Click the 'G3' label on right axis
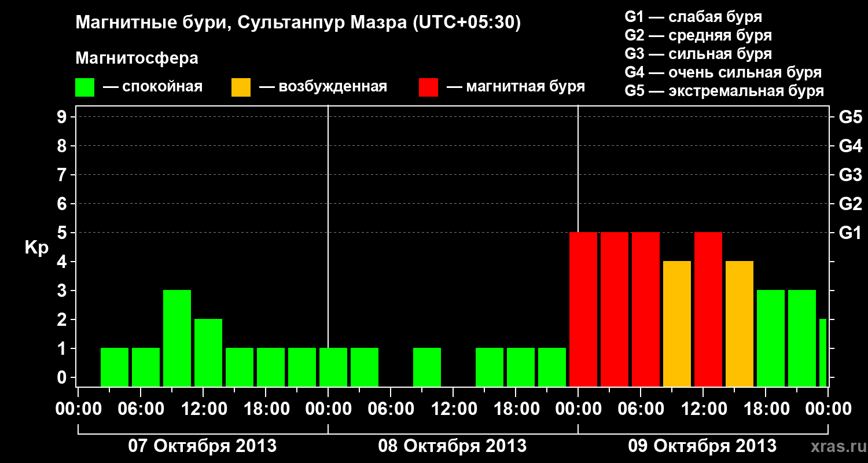 click(851, 175)
